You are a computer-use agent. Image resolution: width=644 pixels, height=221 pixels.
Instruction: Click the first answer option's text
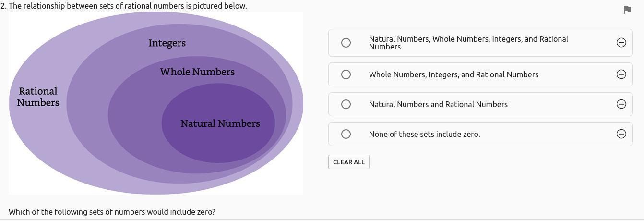[x=468, y=43]
